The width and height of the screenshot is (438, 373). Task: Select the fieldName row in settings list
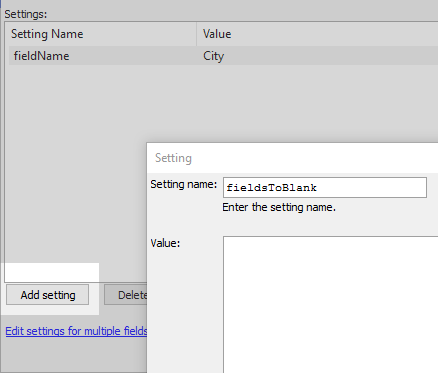[223, 56]
